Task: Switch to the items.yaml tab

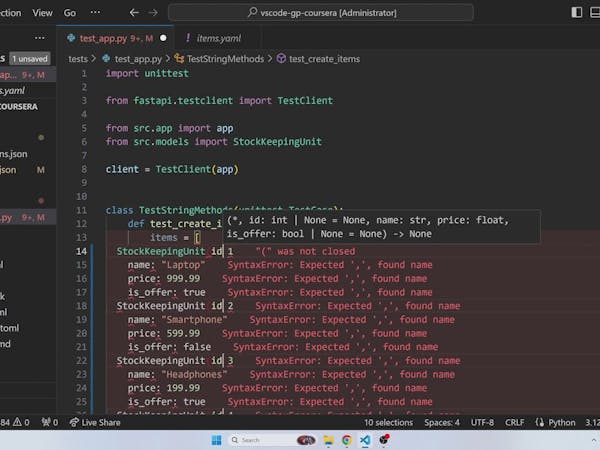Action: (217, 38)
